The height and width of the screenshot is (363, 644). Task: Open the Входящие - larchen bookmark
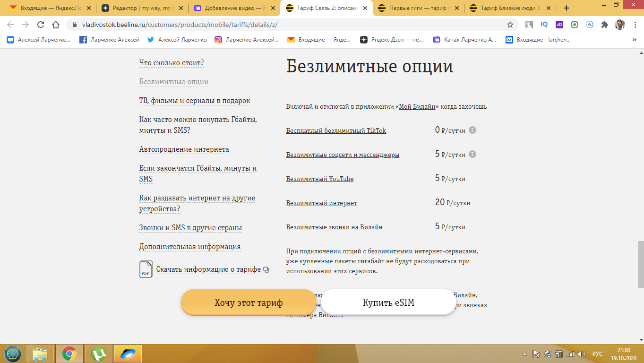538,40
